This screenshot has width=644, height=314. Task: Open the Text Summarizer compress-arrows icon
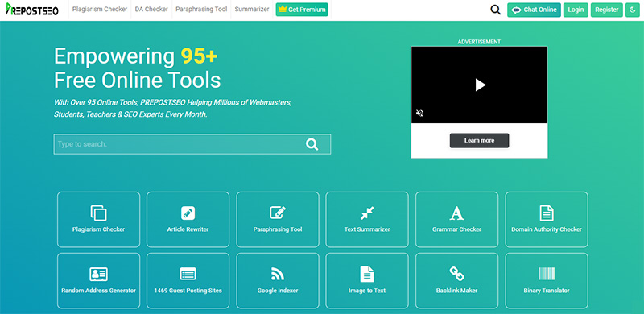coord(367,213)
